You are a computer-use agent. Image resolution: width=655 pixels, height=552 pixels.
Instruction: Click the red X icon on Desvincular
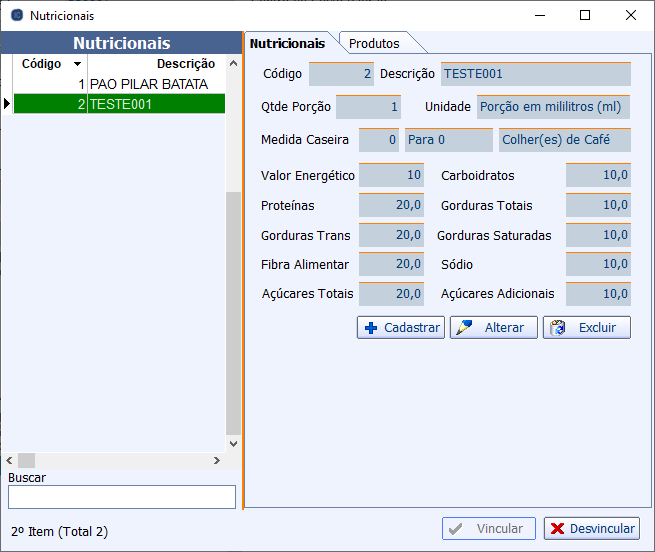558,529
